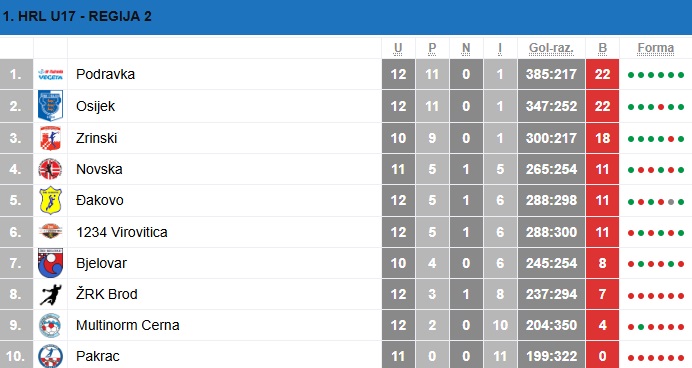Click the ŽRK Brod handball player icon
Viewport: 692px width, 368px height.
tap(50, 294)
